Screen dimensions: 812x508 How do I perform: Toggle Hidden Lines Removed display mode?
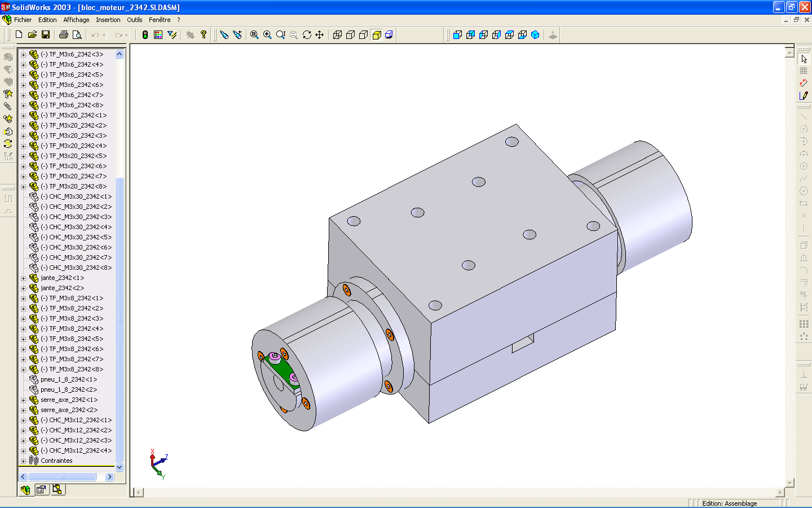(x=363, y=35)
